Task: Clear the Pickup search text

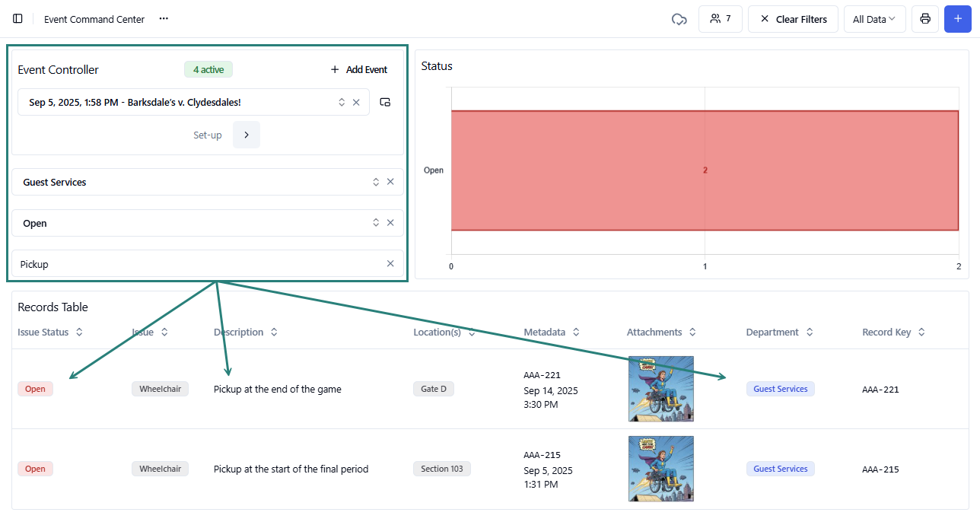Action: point(390,264)
